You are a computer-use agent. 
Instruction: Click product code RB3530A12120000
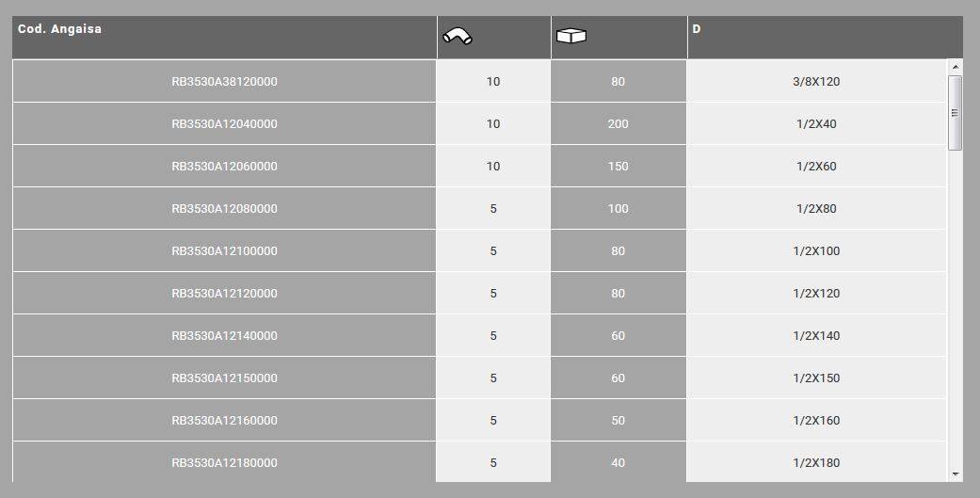224,294
